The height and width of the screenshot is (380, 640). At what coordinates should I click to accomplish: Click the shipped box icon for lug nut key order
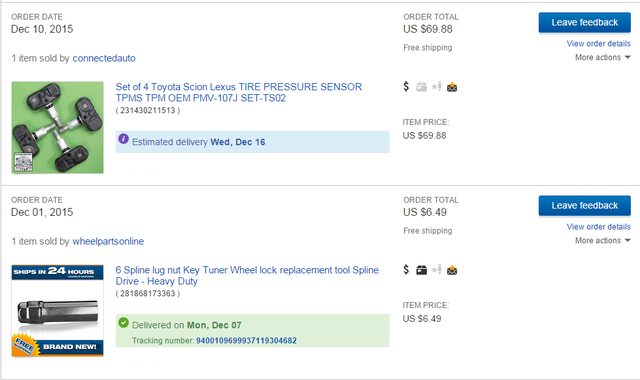tap(421, 270)
